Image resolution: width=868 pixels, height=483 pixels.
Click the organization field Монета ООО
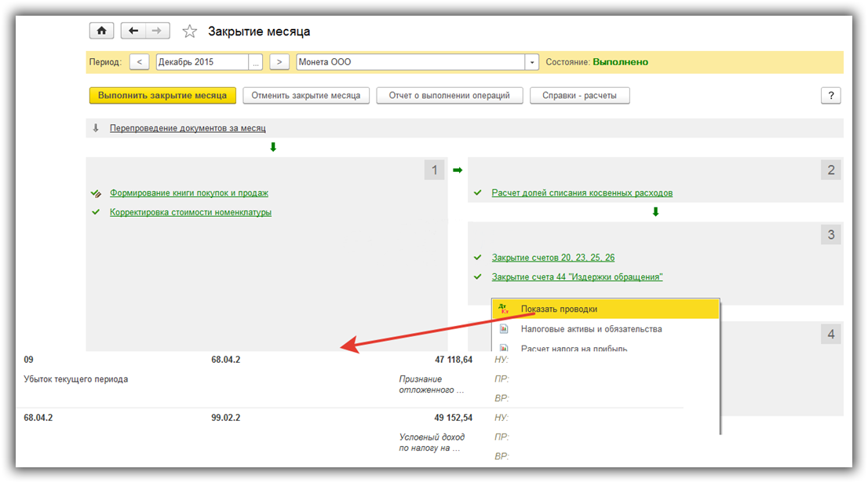click(410, 62)
